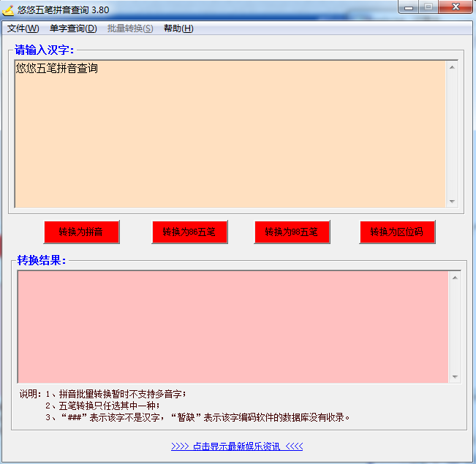476x464 pixels.
Task: Click the result box scroll up arrow
Action: pyautogui.click(x=455, y=278)
